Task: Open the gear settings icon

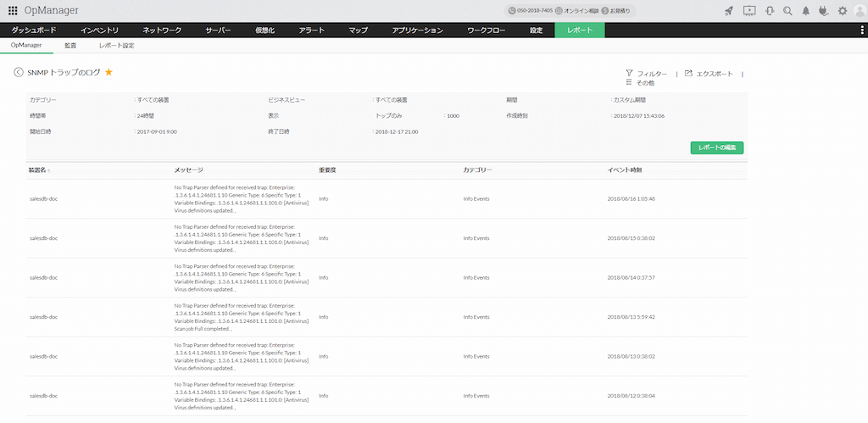Action: tap(842, 11)
